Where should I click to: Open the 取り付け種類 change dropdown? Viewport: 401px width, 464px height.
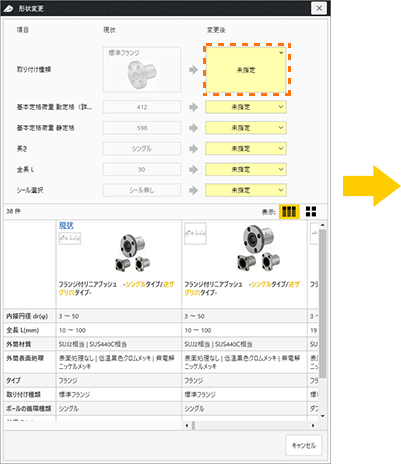pos(246,69)
